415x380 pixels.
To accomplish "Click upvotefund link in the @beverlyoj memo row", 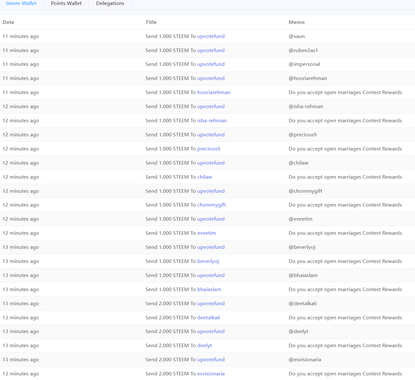I will click(x=211, y=247).
